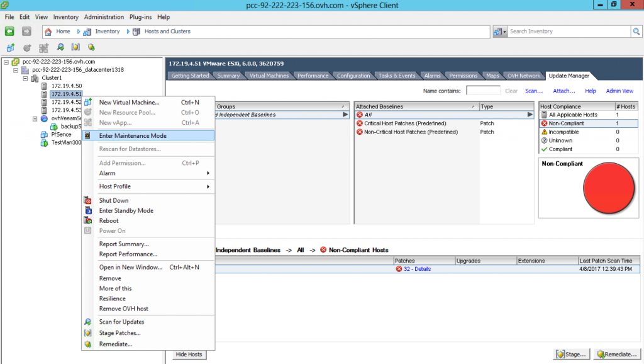Screen dimensions: 644x364
Task: Click the host icon for 172.19.4.50
Action: (x=44, y=86)
